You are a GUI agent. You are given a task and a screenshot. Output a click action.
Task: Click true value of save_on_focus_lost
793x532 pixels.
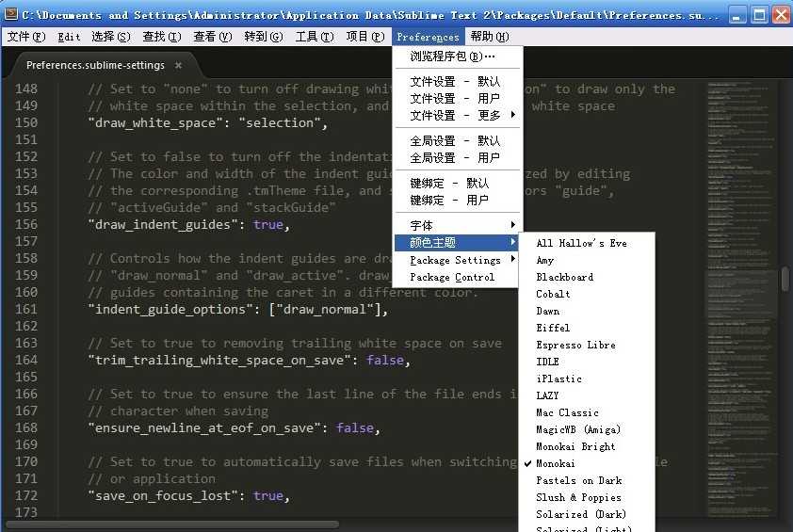point(268,495)
